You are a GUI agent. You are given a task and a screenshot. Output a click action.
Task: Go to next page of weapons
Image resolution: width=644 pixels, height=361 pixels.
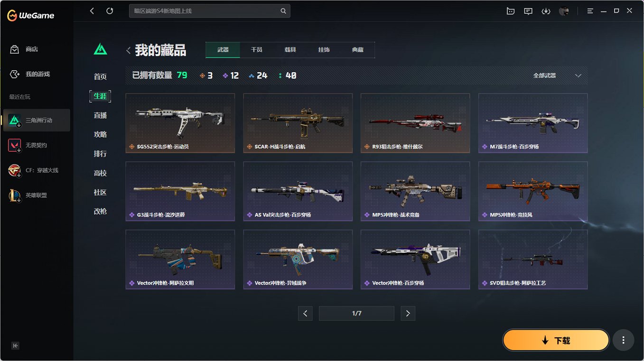click(x=408, y=313)
